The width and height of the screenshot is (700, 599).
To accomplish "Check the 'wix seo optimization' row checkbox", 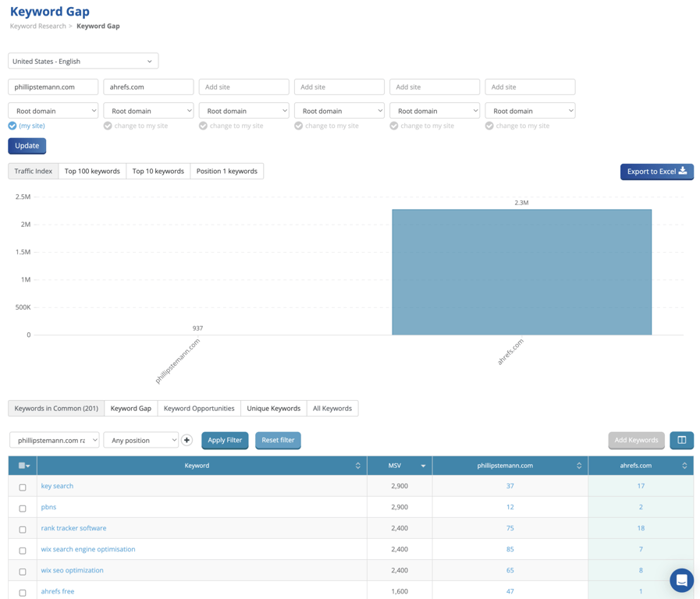I will point(23,572).
